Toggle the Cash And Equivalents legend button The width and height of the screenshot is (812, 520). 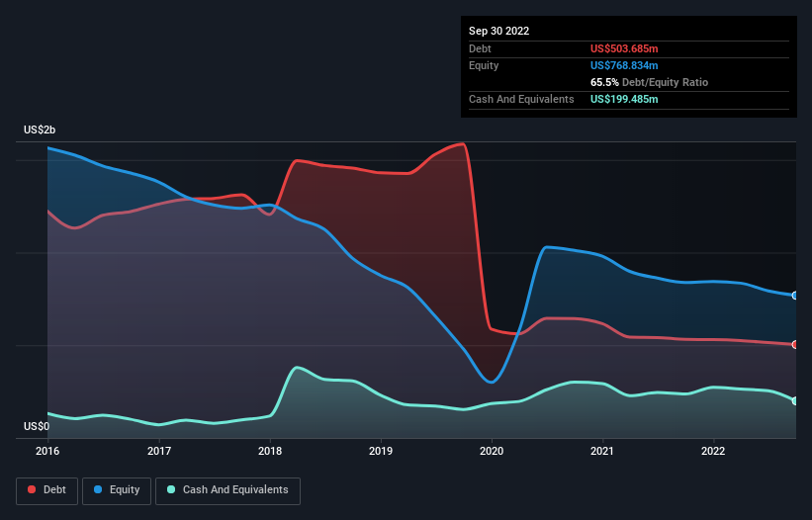[227, 490]
